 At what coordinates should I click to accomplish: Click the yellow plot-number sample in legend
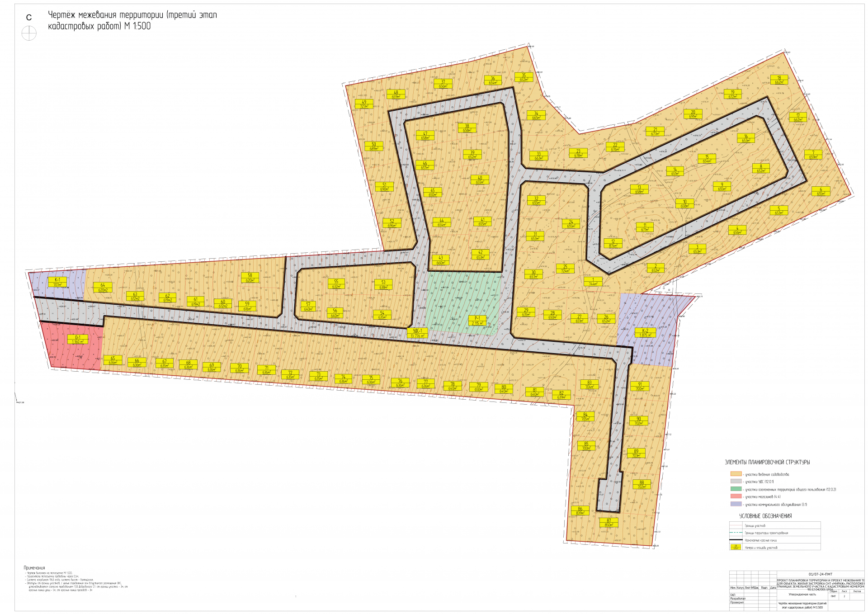pos(736,547)
